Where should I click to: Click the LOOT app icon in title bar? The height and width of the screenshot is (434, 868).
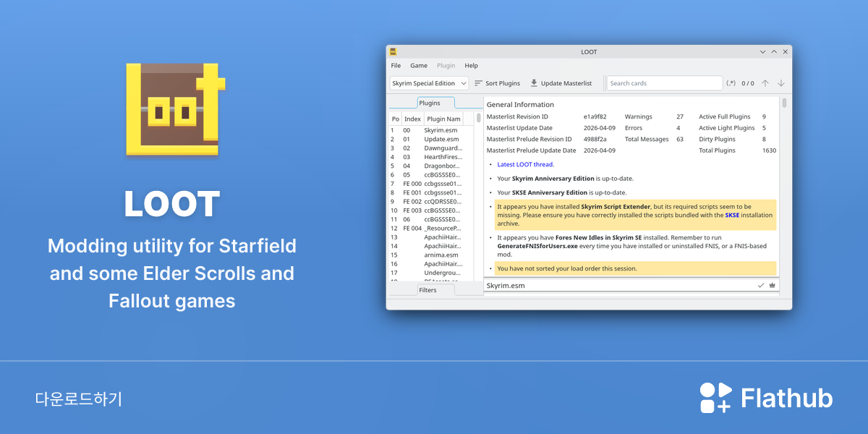tap(393, 52)
